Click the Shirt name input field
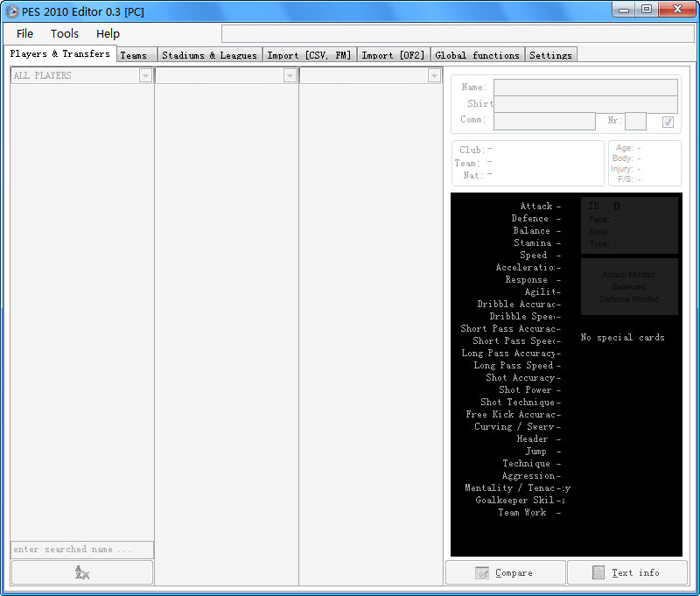Viewport: 700px width, 596px height. click(x=584, y=104)
